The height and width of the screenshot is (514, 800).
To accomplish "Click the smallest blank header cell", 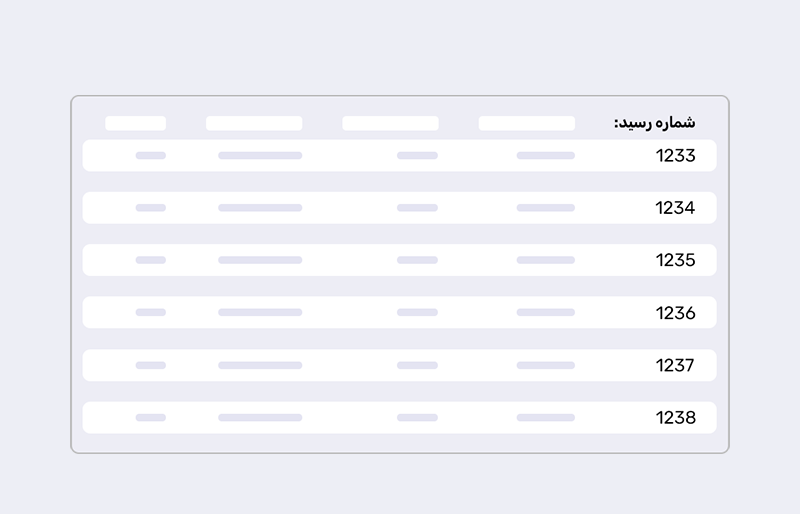I will click(x=135, y=123).
